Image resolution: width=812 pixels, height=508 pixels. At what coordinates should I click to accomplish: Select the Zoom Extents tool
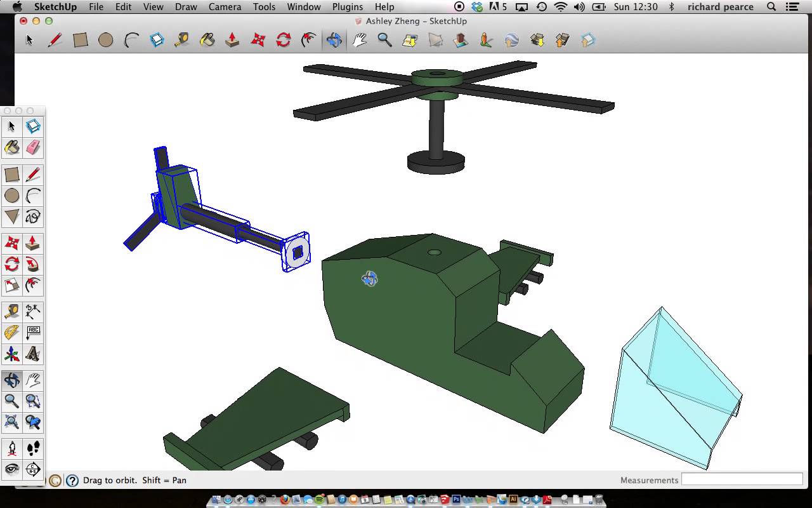11,422
